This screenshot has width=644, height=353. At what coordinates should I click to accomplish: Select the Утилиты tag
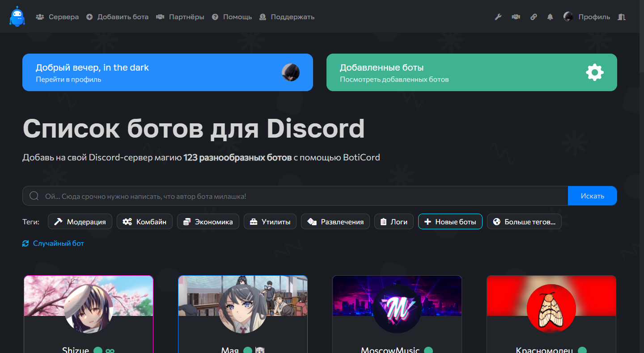pyautogui.click(x=270, y=222)
